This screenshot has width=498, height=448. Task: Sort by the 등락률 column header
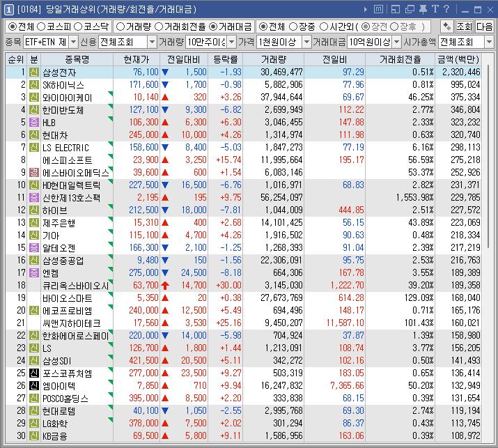[226, 59]
